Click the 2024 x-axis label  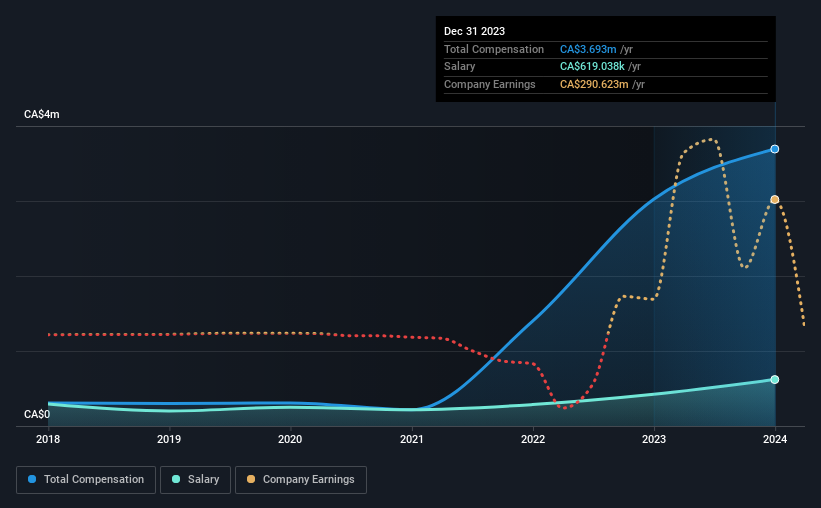[x=775, y=439]
